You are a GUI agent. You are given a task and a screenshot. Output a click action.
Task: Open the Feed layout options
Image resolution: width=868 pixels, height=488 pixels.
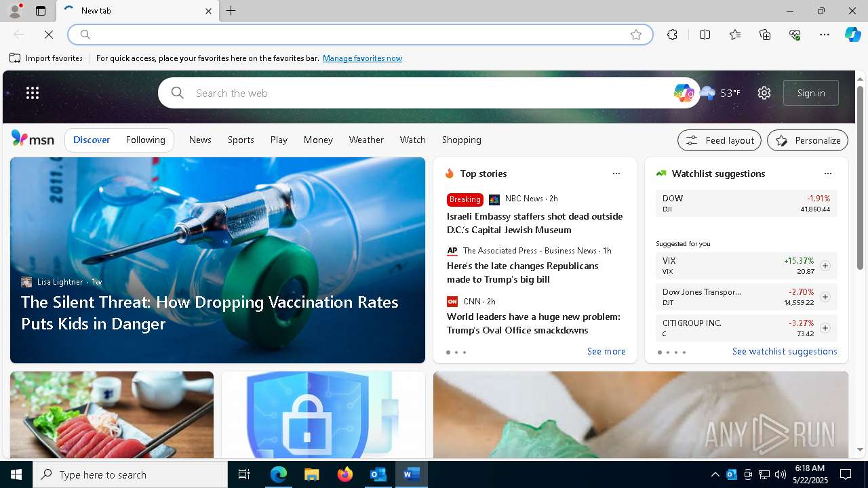(x=719, y=140)
